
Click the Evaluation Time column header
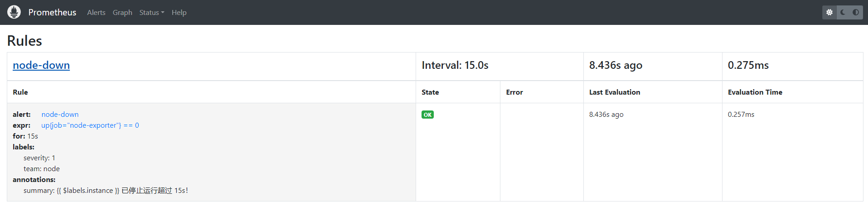(x=755, y=92)
